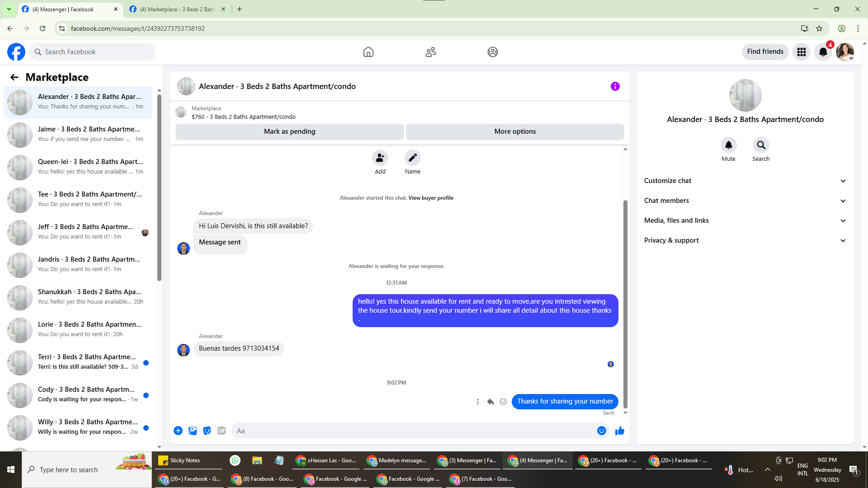Open more message actions three-dot icon
The image size is (868, 488).
coord(478,402)
